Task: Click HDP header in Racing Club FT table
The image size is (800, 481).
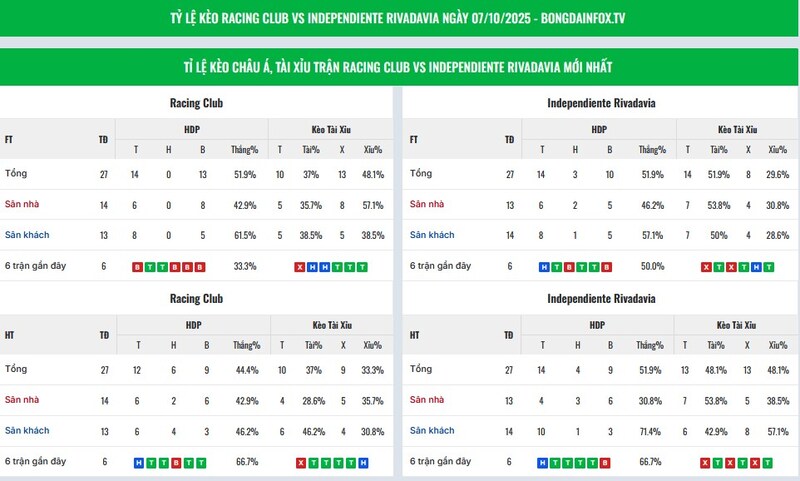Action: point(192,129)
